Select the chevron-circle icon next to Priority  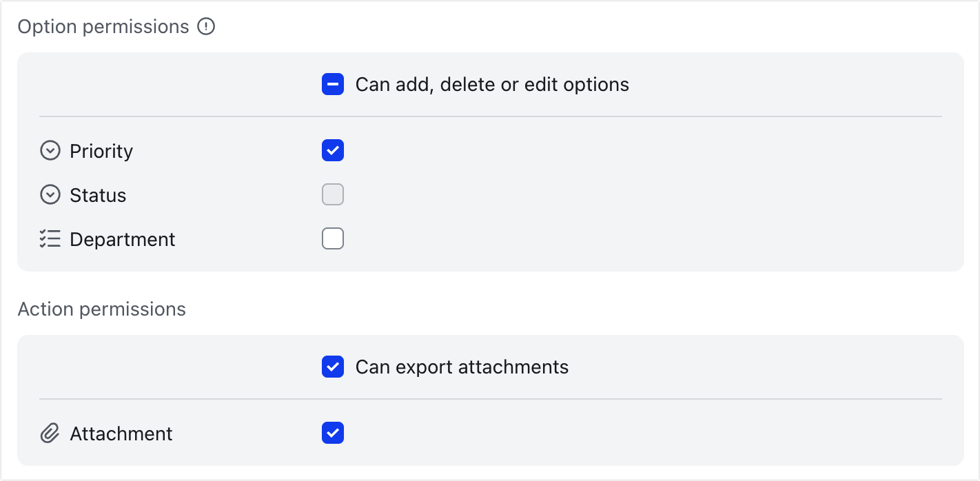pyautogui.click(x=50, y=150)
